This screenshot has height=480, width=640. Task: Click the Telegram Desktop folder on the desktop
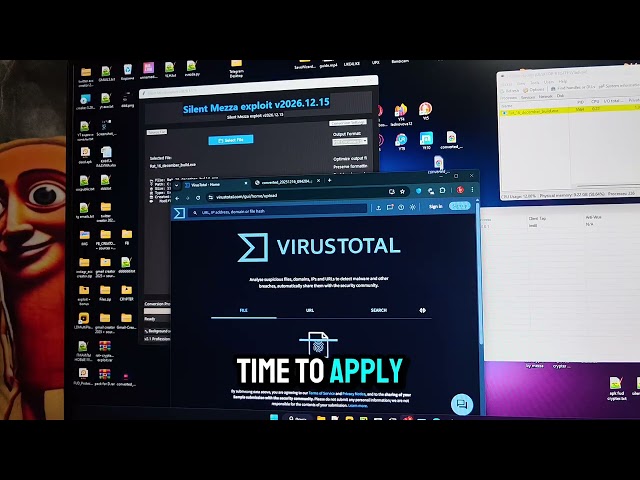236,69
